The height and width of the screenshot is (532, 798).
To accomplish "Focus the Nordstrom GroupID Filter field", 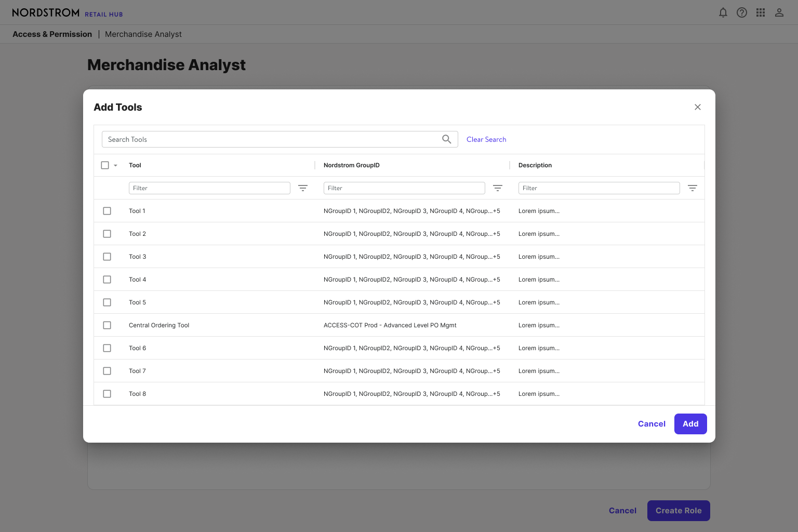I will pos(404,188).
